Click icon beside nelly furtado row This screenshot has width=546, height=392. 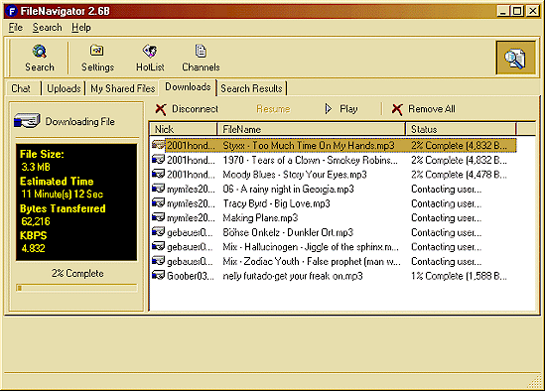(x=159, y=275)
